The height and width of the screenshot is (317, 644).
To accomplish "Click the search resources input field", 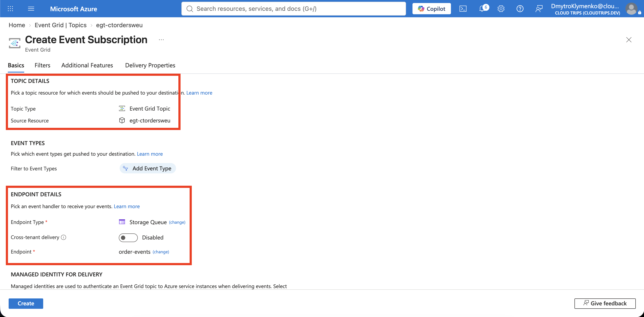I will click(293, 9).
